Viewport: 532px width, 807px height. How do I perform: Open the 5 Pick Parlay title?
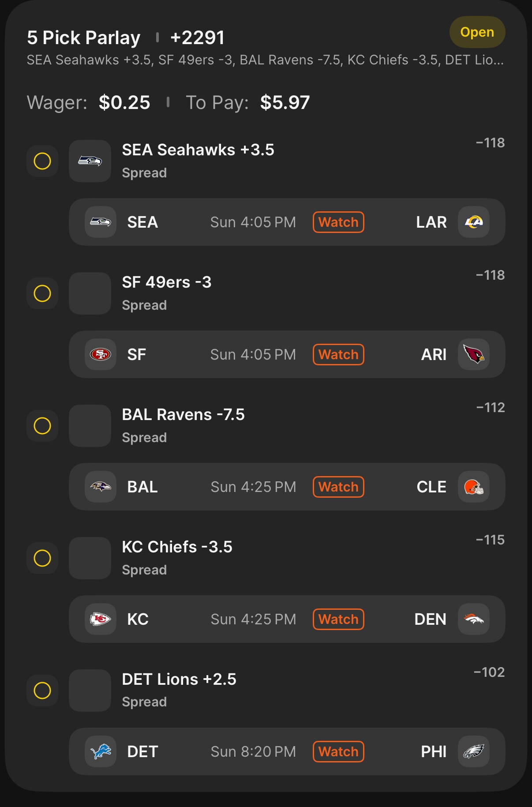tap(84, 38)
